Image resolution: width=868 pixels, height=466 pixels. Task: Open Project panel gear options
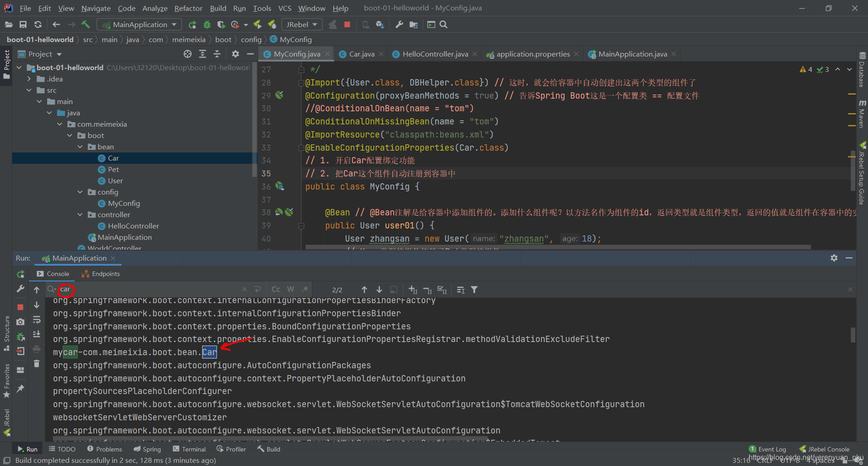(236, 54)
